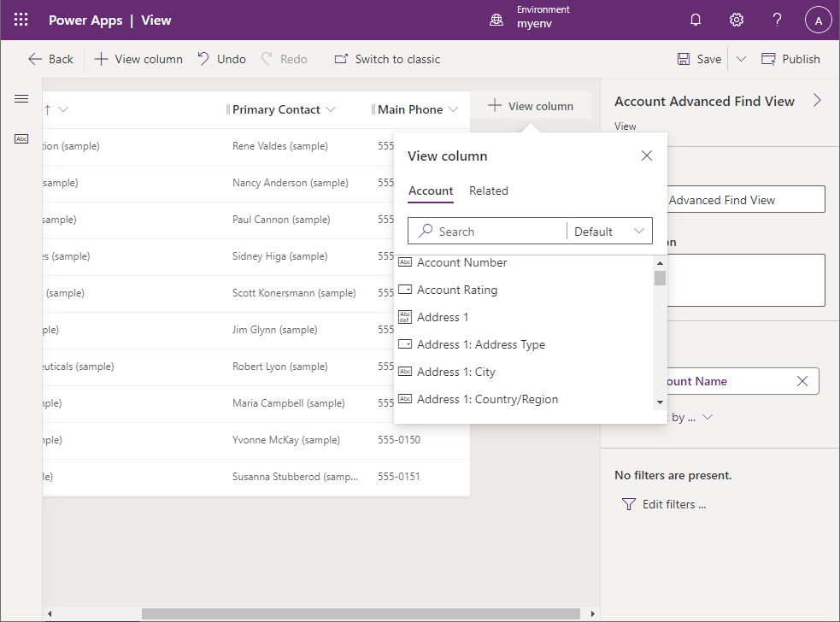Click column list scroll up arrow
Viewport: 840px width, 622px height.
[660, 263]
